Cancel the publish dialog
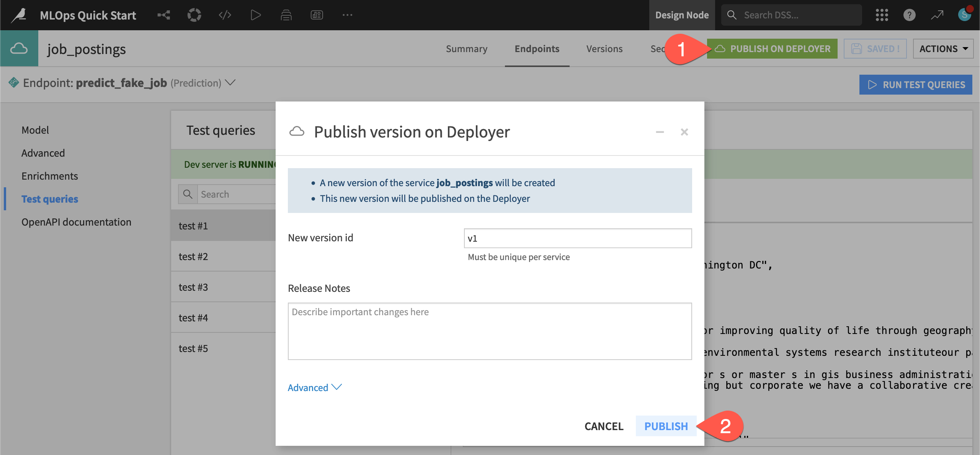 [604, 426]
